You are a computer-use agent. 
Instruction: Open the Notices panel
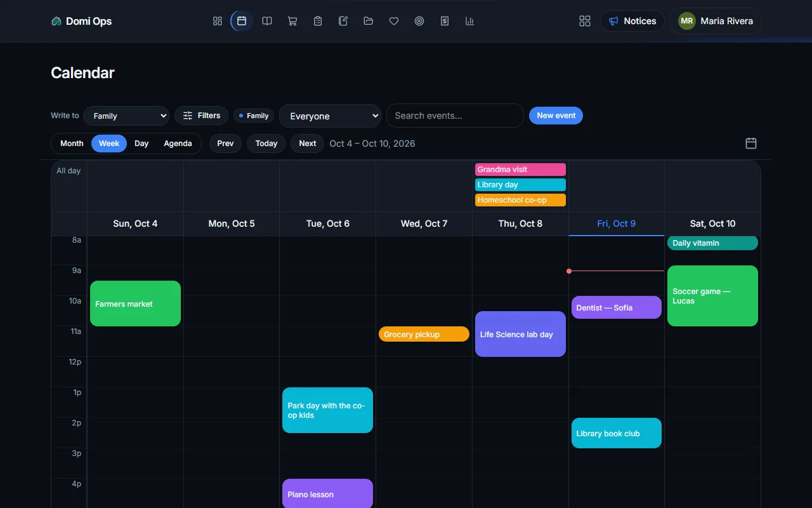(632, 21)
